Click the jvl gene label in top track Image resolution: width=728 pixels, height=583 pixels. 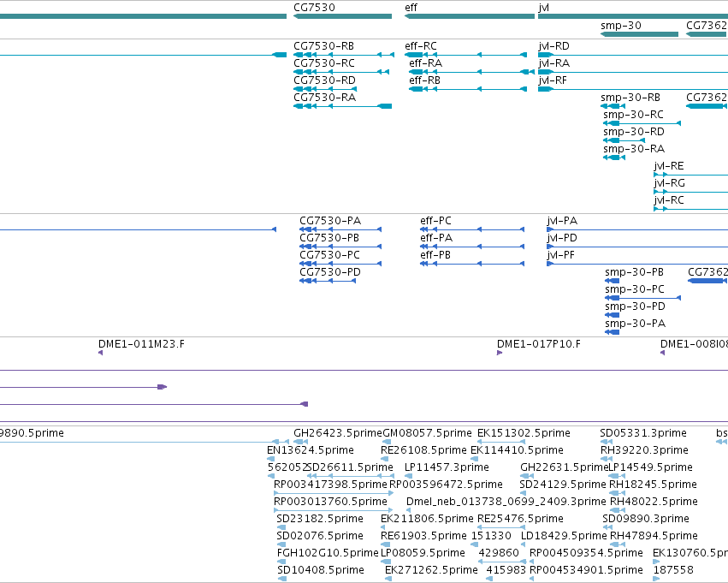point(544,8)
